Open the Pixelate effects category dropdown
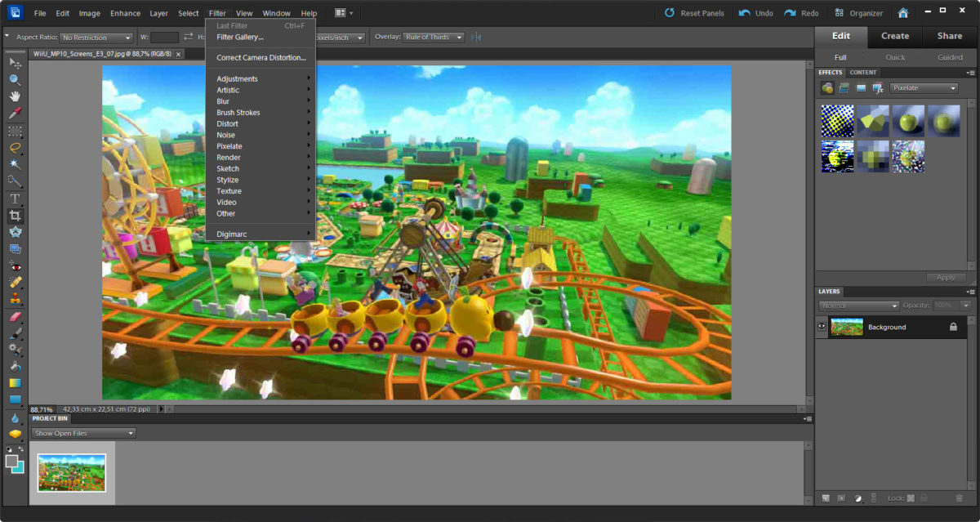 pos(924,88)
